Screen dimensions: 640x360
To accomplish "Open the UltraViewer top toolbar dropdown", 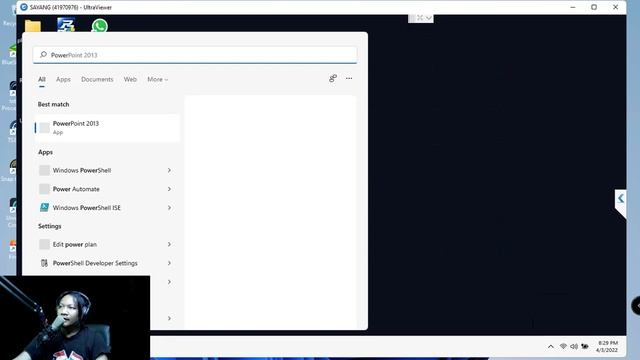I will click(428, 18).
